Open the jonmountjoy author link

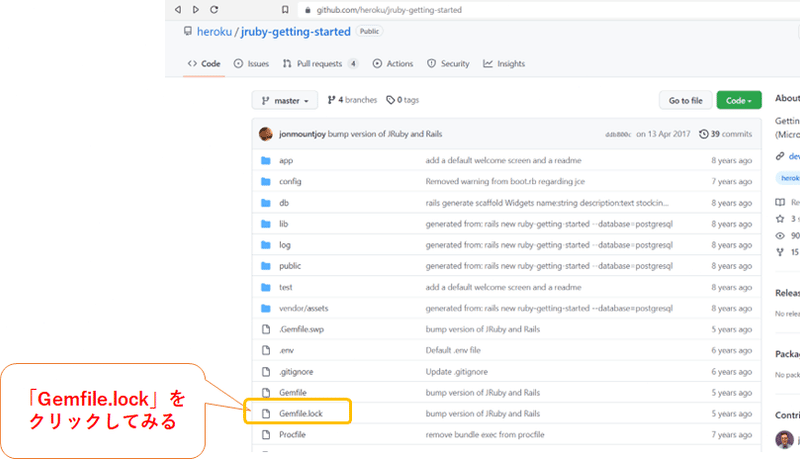click(302, 134)
